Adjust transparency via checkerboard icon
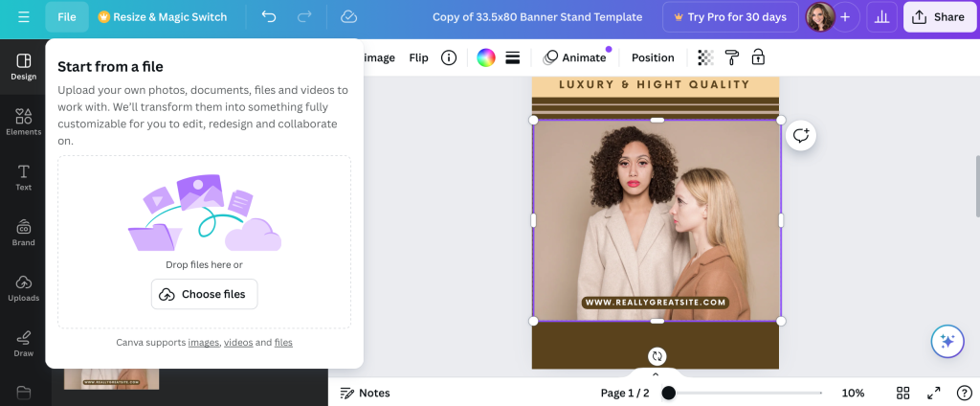Image resolution: width=980 pixels, height=406 pixels. click(x=705, y=57)
